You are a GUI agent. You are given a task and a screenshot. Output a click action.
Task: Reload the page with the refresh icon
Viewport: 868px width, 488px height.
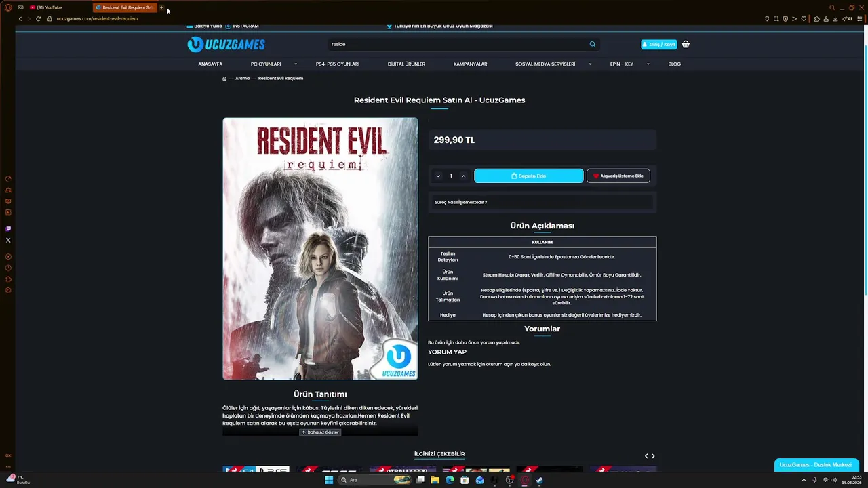coord(38,19)
